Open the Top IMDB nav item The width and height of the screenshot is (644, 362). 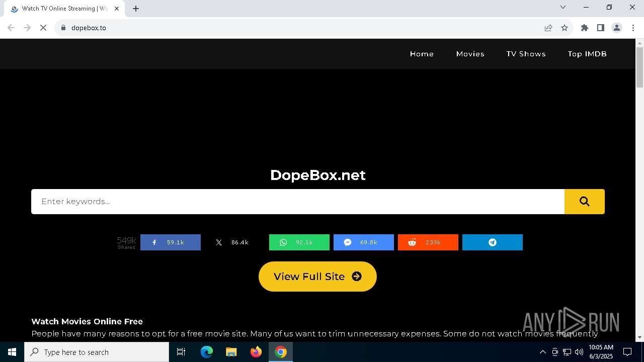(x=587, y=54)
